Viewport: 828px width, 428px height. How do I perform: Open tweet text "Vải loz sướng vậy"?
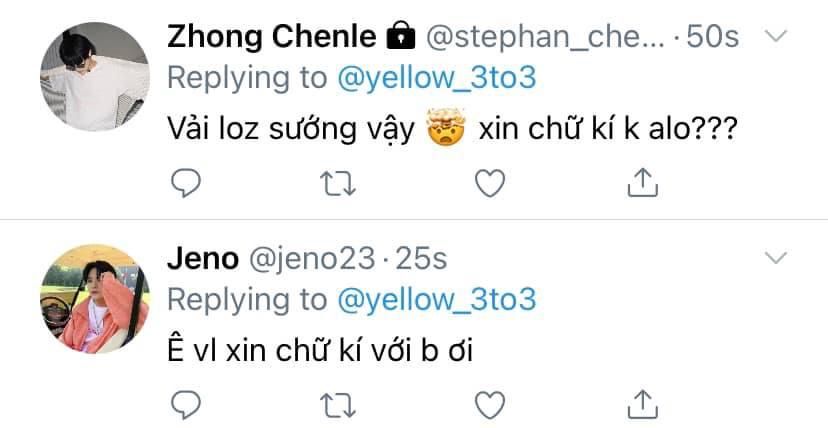291,129
